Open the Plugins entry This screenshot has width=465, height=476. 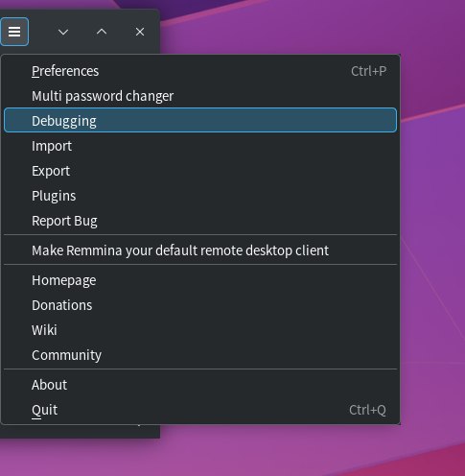pyautogui.click(x=200, y=196)
